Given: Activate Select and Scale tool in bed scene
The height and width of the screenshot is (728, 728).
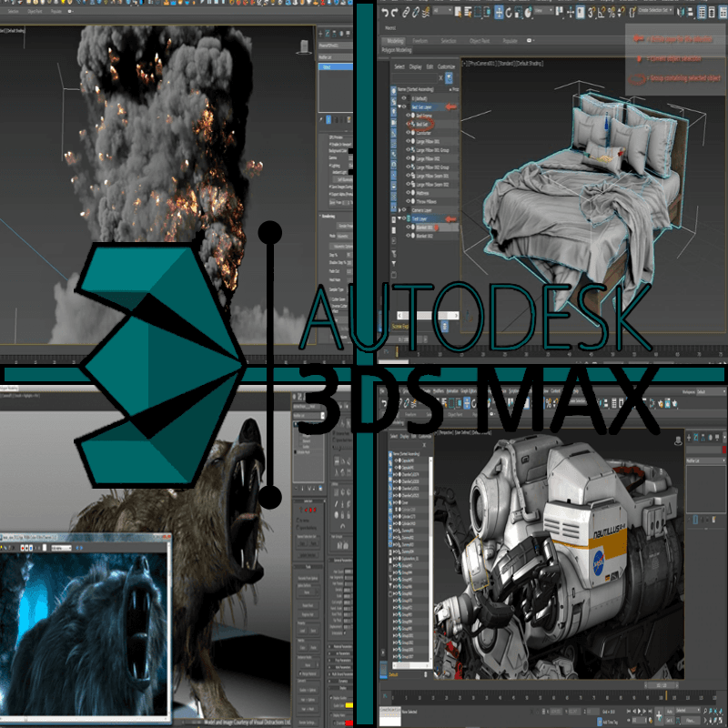Looking at the screenshot, I should click(518, 13).
